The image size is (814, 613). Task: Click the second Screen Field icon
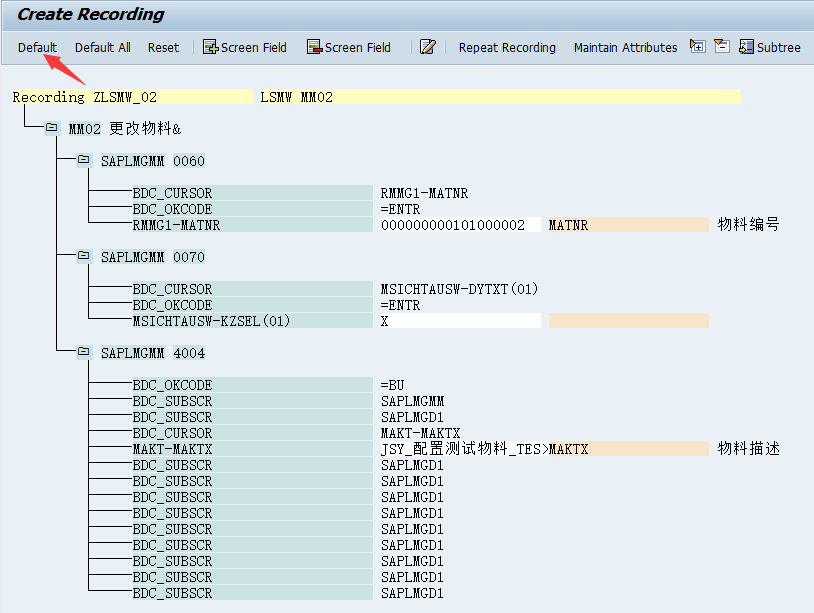314,47
